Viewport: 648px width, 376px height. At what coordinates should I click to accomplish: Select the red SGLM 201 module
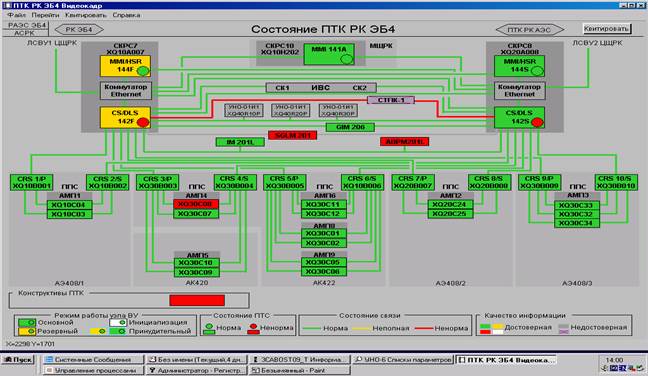click(x=292, y=136)
